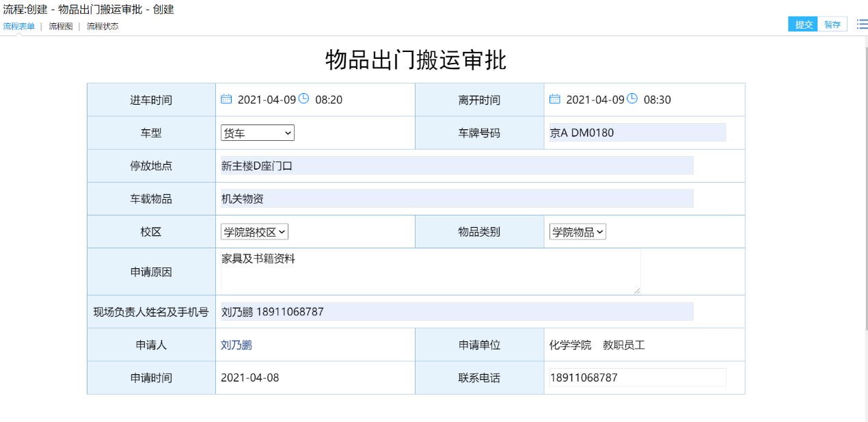Switch to the 流程表单 tab
Screen dimensions: 868x422
point(19,26)
